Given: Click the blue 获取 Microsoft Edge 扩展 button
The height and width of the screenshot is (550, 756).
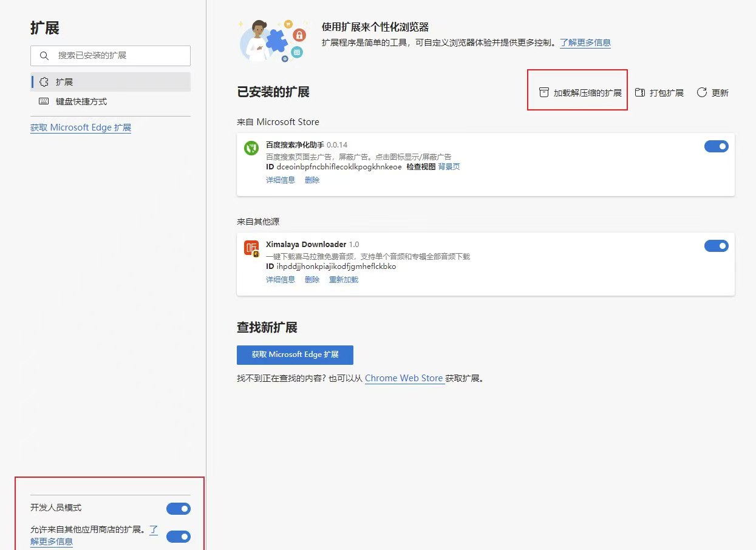Looking at the screenshot, I should (x=295, y=355).
